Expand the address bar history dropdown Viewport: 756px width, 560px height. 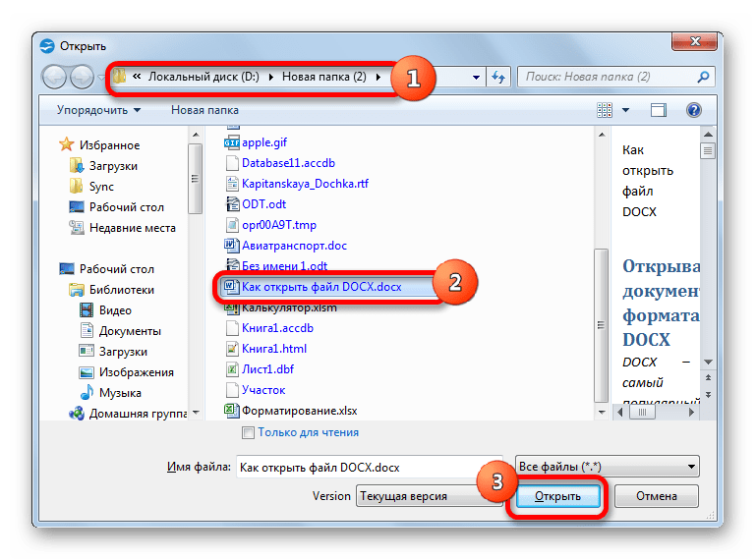pyautogui.click(x=476, y=77)
